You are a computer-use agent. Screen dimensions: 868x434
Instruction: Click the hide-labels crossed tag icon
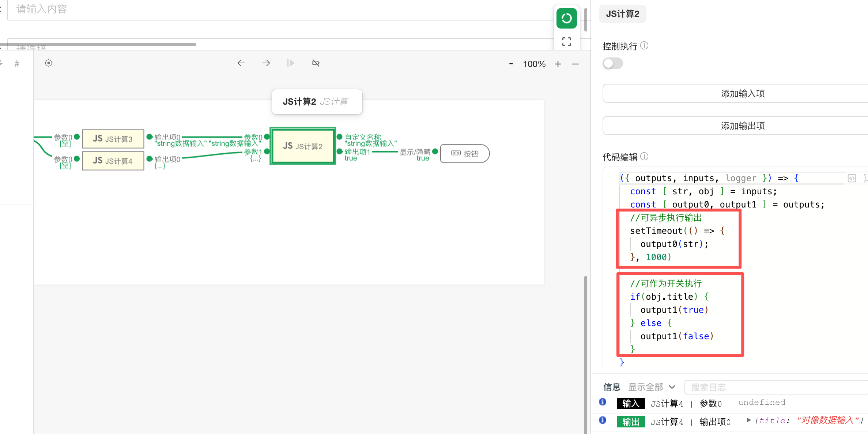point(316,63)
